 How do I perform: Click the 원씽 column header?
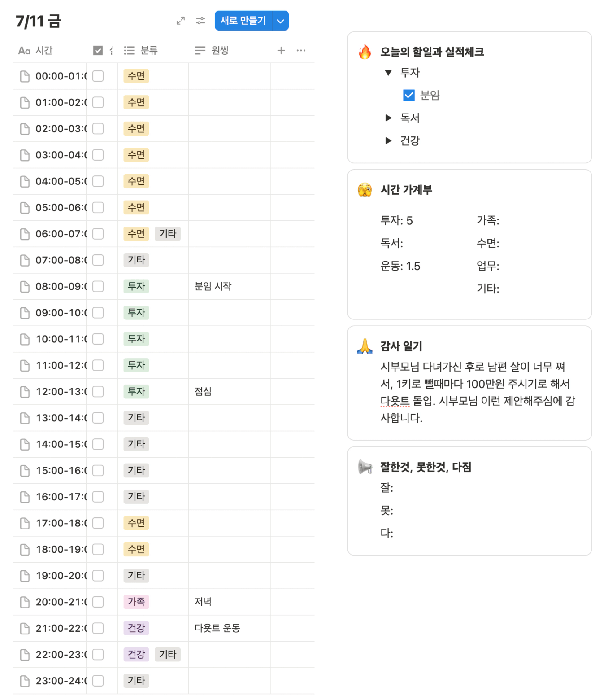coord(220,51)
